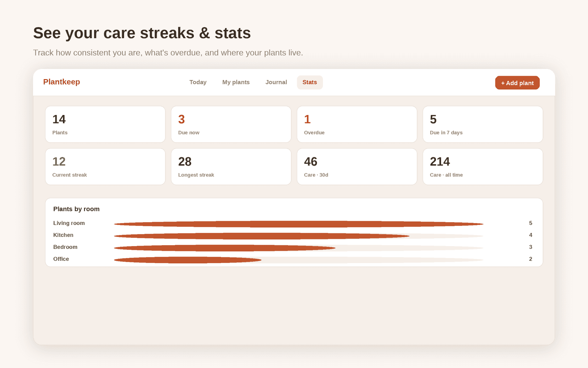Image resolution: width=588 pixels, height=368 pixels.
Task: Click the Kitchen count 4
Action: (531, 235)
